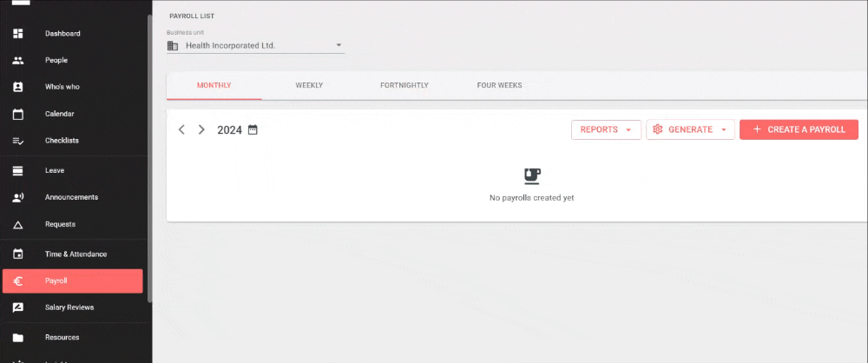868x363 pixels.
Task: Open the Resources menu item
Action: tap(73, 338)
